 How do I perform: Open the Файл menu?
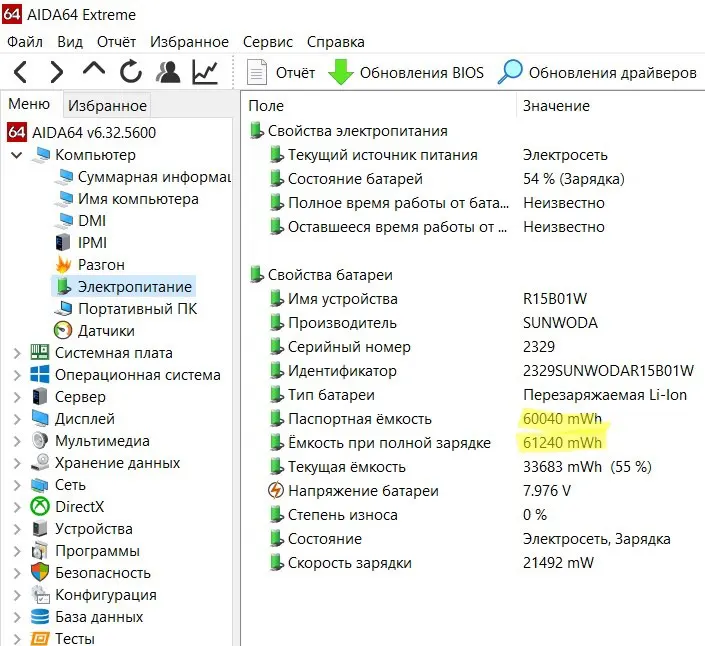click(x=25, y=42)
